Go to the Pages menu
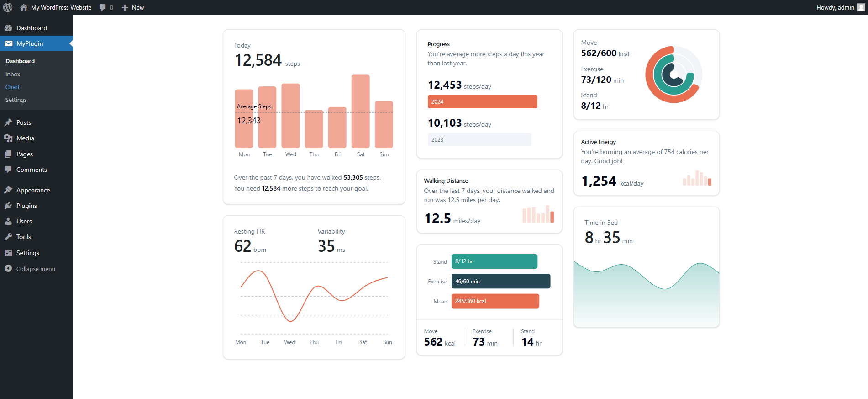 point(37,154)
